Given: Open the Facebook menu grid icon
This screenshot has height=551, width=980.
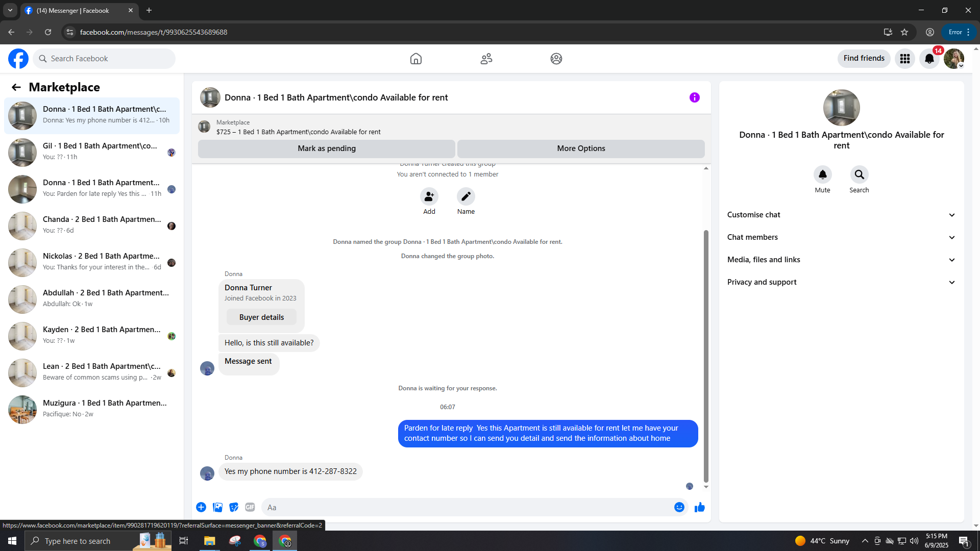Looking at the screenshot, I should click(x=905, y=59).
